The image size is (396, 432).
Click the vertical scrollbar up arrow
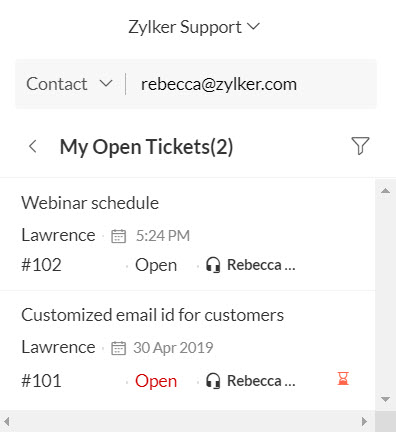[x=385, y=191]
